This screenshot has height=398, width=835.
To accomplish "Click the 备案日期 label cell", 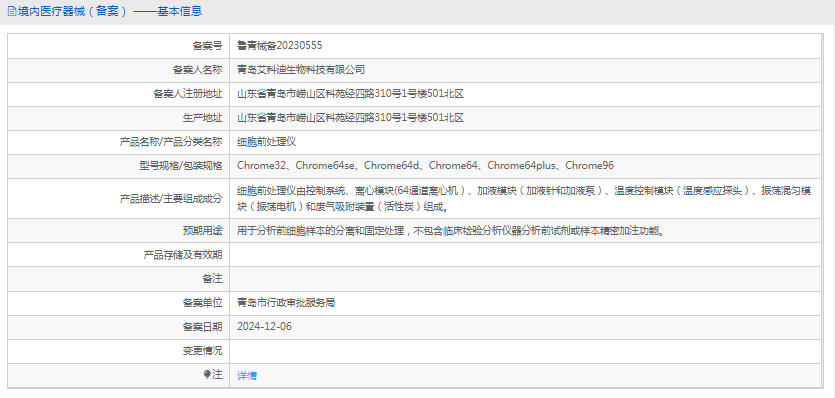I will 118,327.
